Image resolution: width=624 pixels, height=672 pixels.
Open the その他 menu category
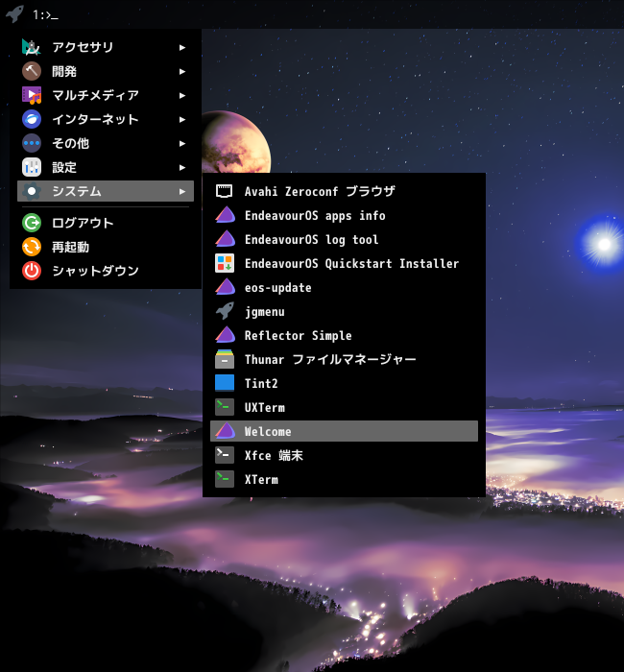pos(106,143)
